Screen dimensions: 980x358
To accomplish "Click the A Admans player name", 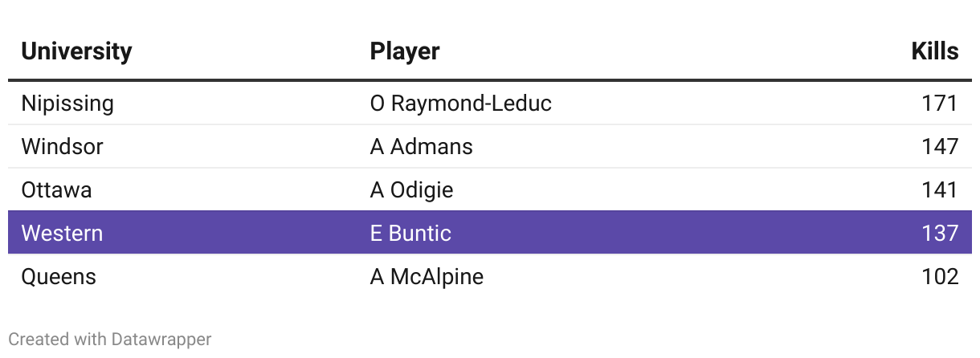I will pos(422,147).
